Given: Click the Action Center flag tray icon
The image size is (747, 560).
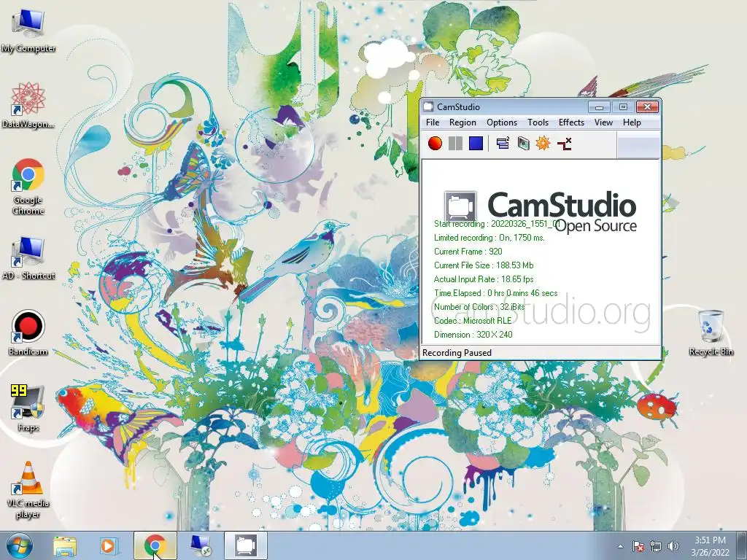Looking at the screenshot, I should [638, 546].
